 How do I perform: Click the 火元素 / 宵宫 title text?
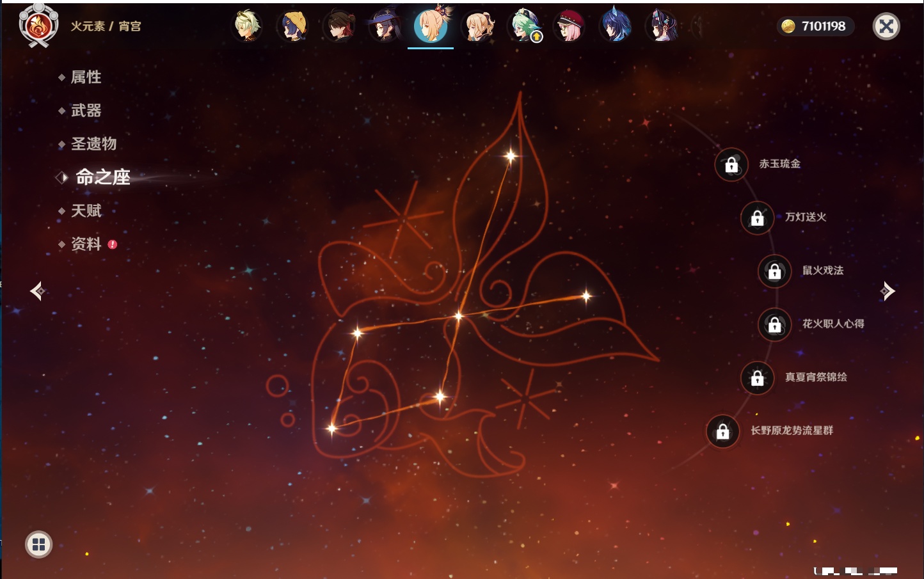click(106, 26)
